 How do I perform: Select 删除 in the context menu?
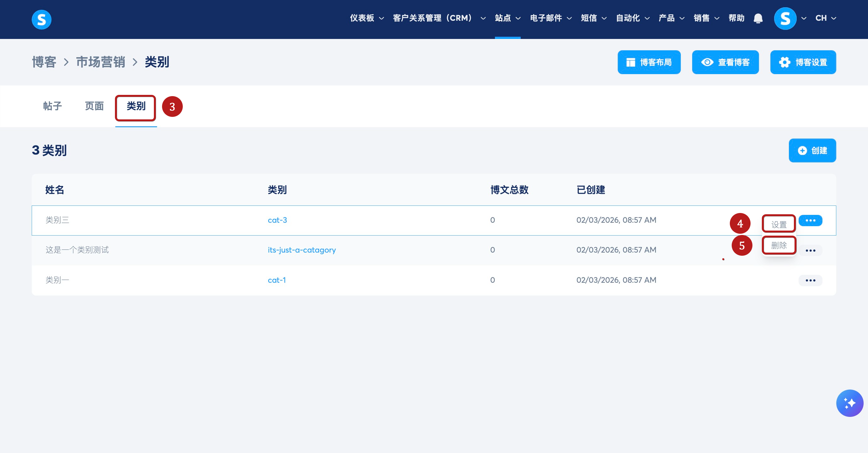pyautogui.click(x=779, y=245)
